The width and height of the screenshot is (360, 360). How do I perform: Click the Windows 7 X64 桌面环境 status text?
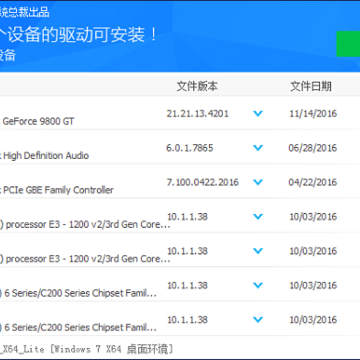click(112, 349)
